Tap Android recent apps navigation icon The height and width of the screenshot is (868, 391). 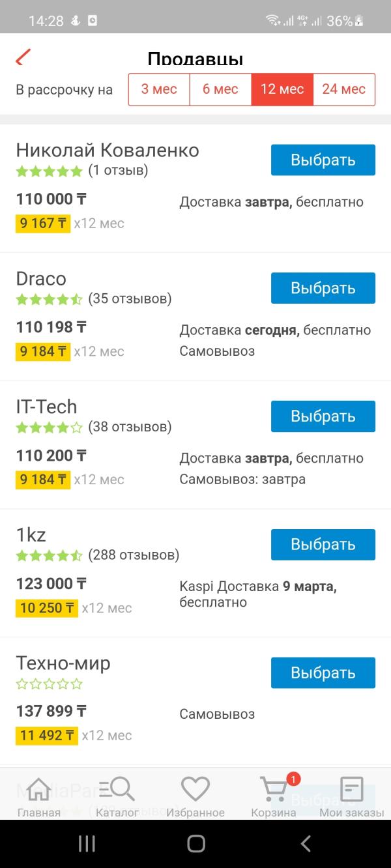click(87, 844)
